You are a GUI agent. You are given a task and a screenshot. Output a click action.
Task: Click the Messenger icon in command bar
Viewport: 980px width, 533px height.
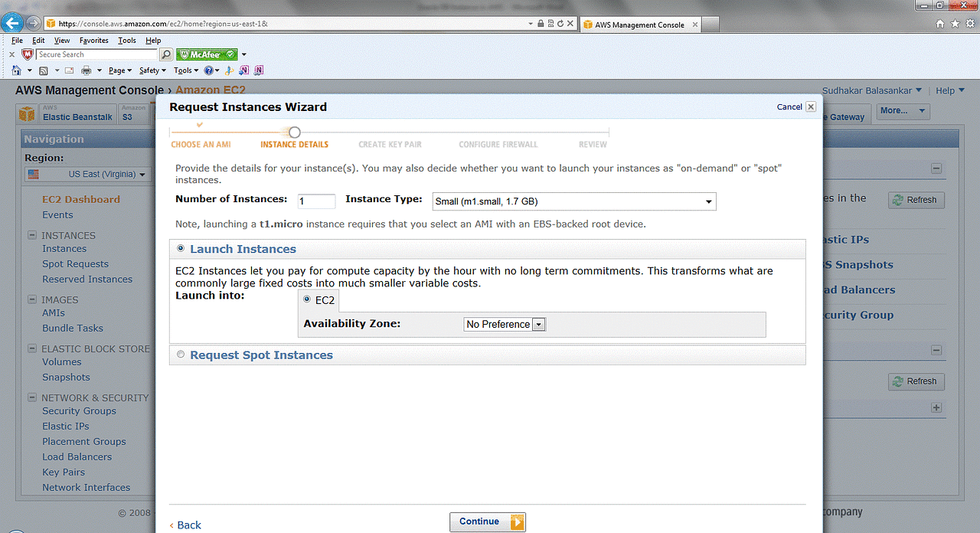(229, 70)
